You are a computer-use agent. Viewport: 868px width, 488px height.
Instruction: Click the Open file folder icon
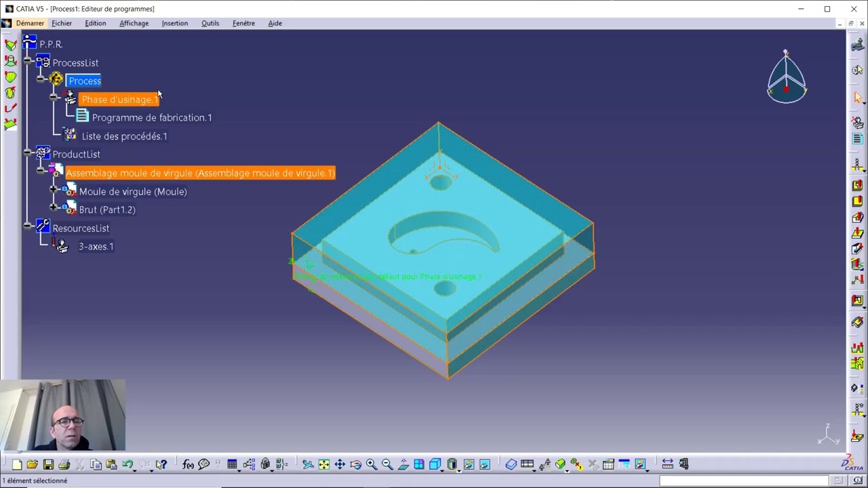(x=32, y=464)
